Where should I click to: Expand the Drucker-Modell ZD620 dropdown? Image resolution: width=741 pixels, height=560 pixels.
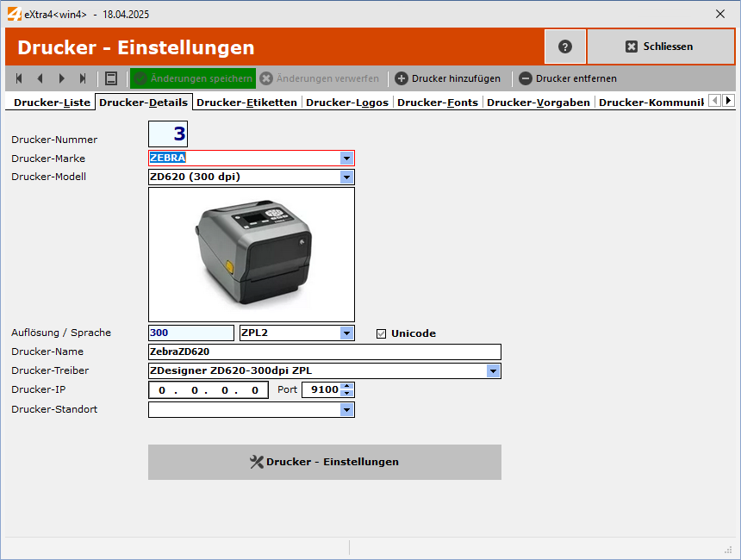coord(347,177)
